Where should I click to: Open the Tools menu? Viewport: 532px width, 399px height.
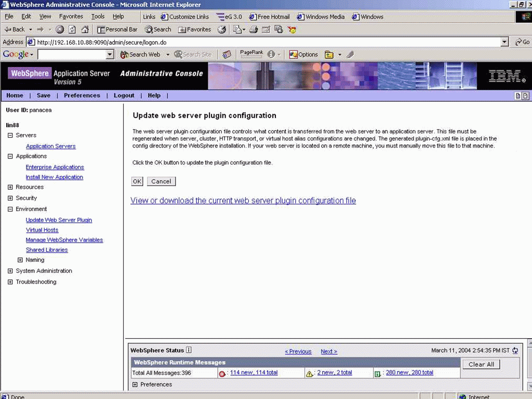coord(98,16)
